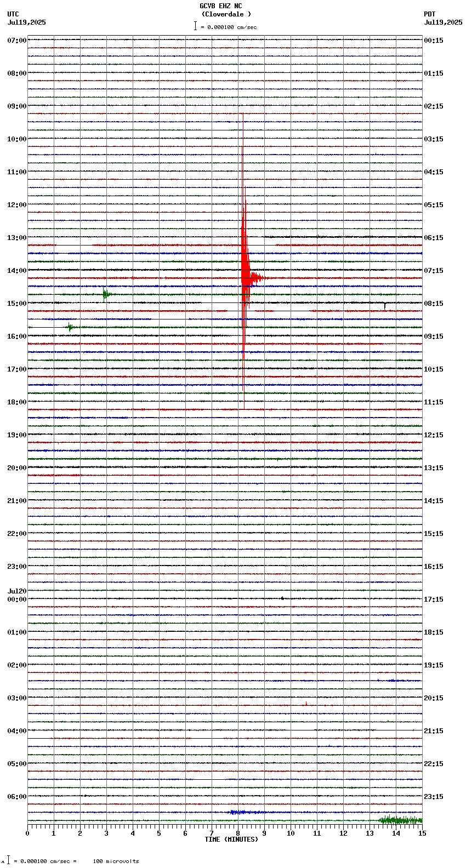The image size is (466, 868).
Task: Click the green signal burst near minute 14 on the last row
Action: 400,820
